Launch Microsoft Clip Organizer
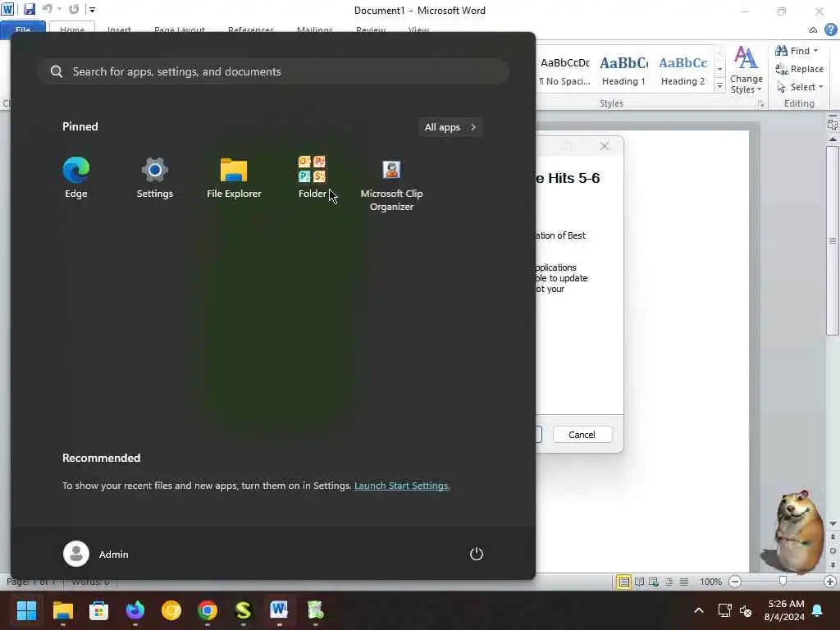The image size is (840, 630). pos(391,185)
